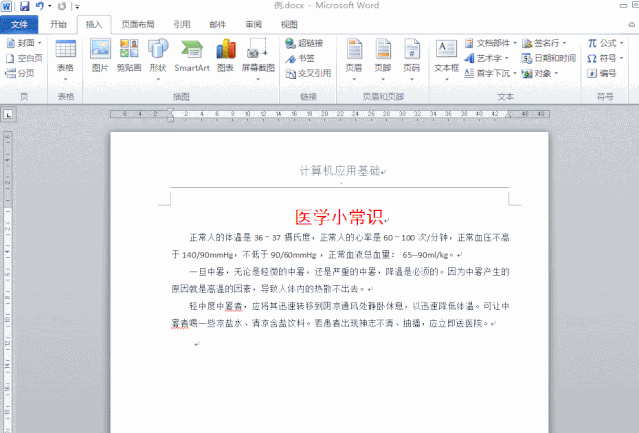Image resolution: width=639 pixels, height=433 pixels.
Task: Insert a Number (编号)
Action: pos(602,73)
